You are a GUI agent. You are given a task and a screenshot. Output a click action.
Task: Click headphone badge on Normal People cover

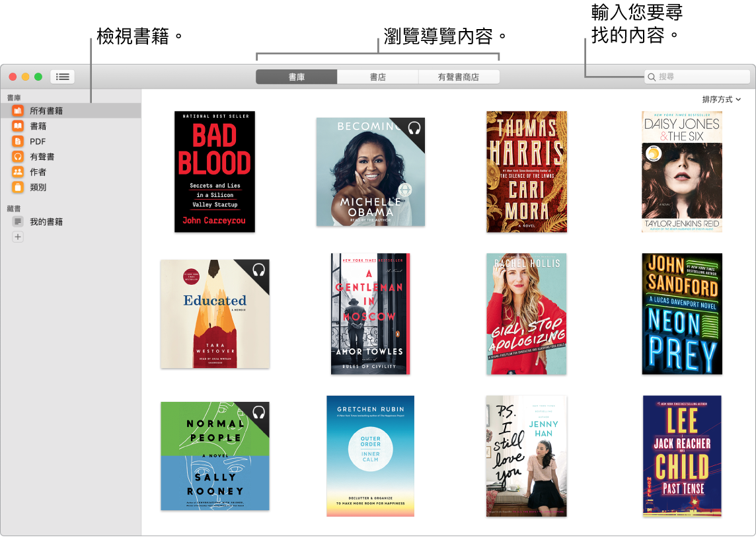click(259, 412)
